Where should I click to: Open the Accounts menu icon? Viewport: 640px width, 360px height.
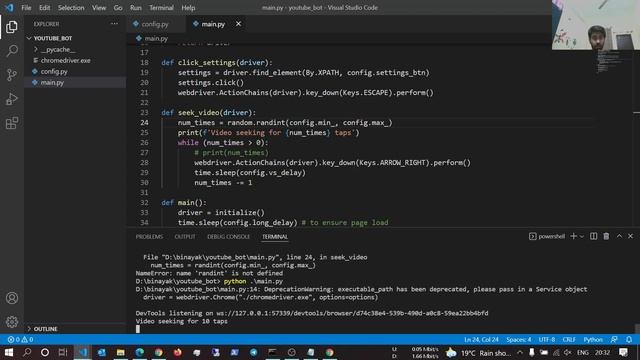[12, 298]
